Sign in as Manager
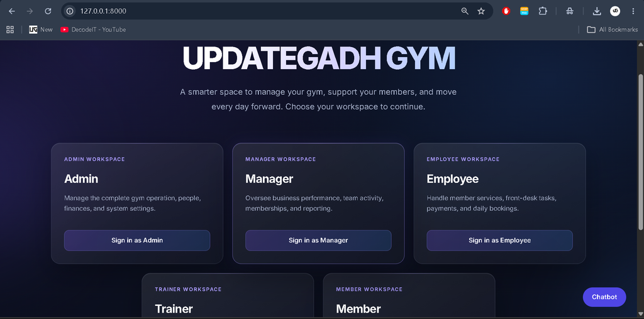Viewport: 644px width, 319px height. [x=318, y=241]
